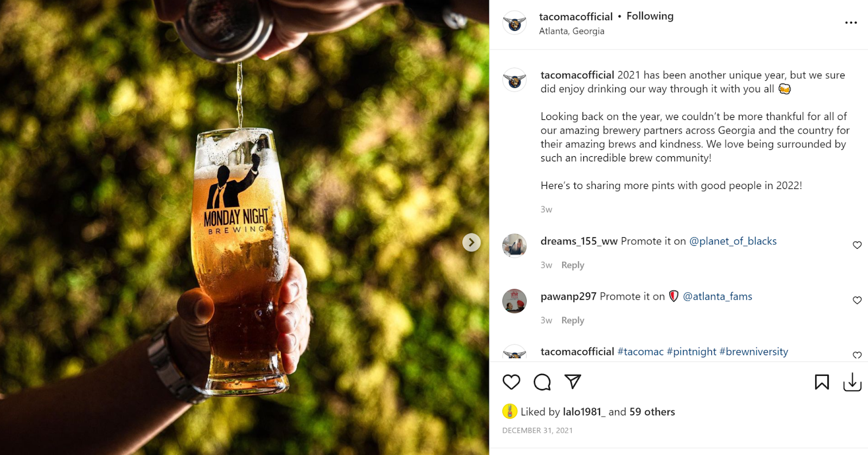868x455 pixels.
Task: Open the #tacomac hashtag
Action: pos(640,352)
